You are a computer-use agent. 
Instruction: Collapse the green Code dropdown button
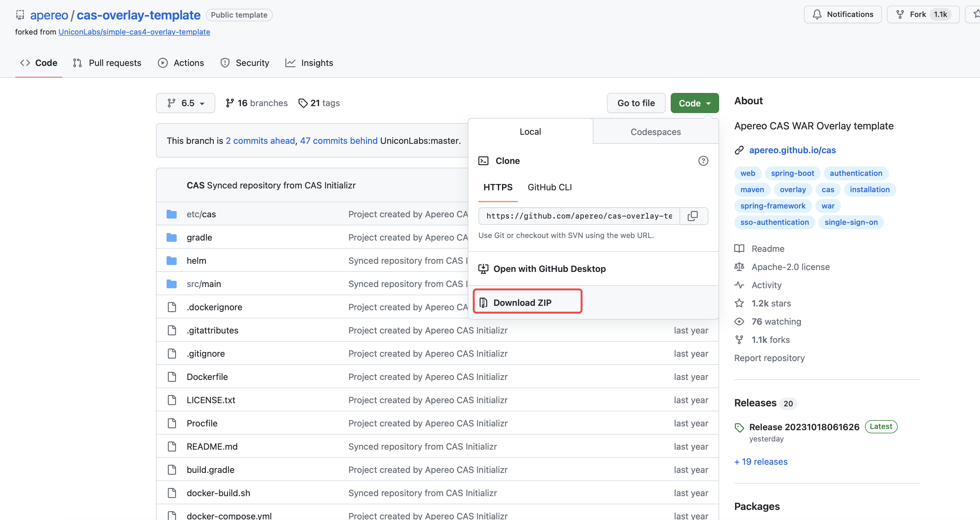pyautogui.click(x=694, y=103)
